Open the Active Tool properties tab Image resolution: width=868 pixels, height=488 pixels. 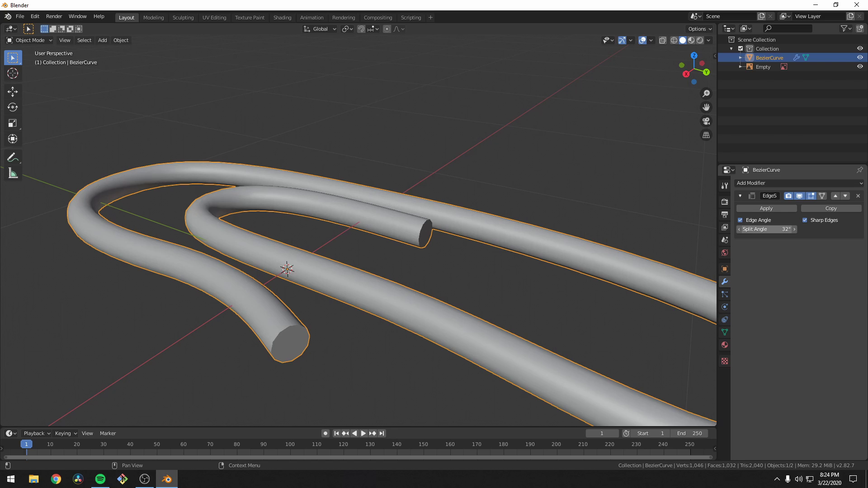[725, 186]
